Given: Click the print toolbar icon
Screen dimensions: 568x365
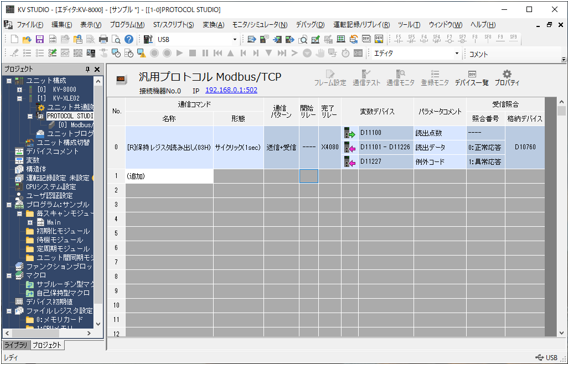Looking at the screenshot, I should pos(103,39).
